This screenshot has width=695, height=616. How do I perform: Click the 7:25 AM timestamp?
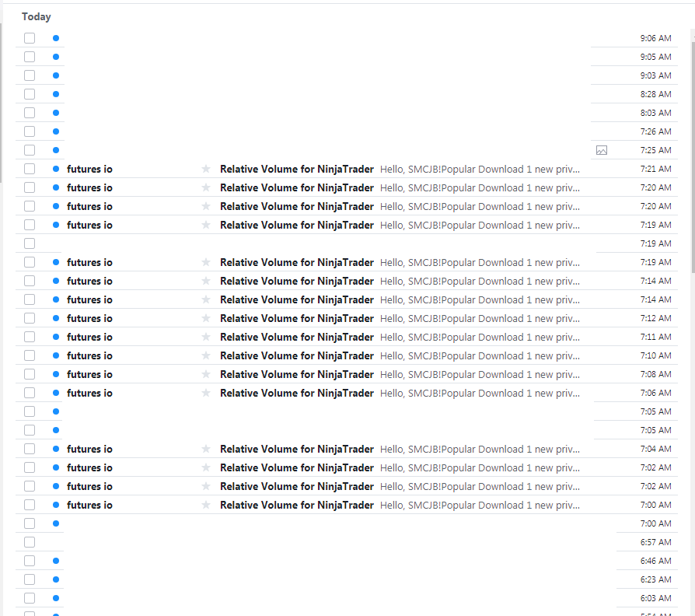point(655,150)
